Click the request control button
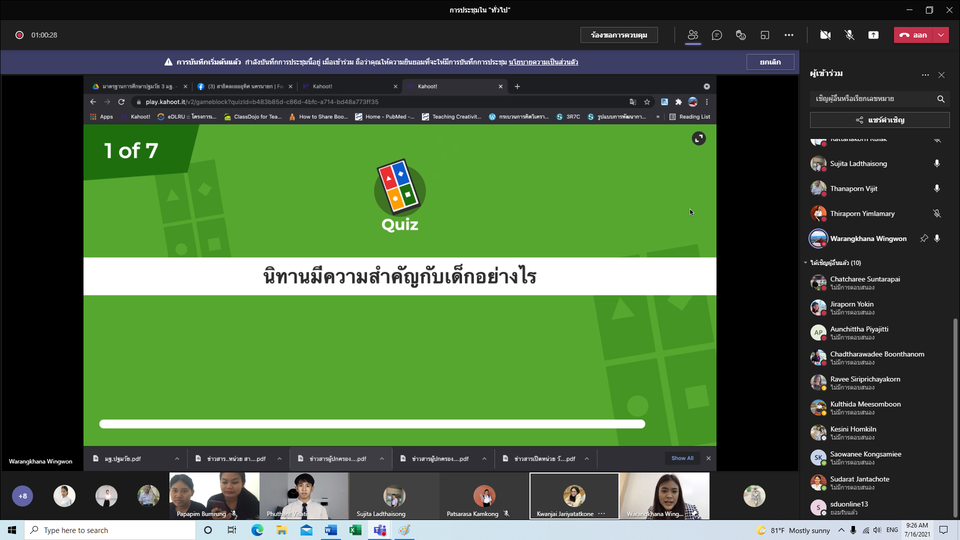The height and width of the screenshot is (540, 960). click(x=619, y=35)
